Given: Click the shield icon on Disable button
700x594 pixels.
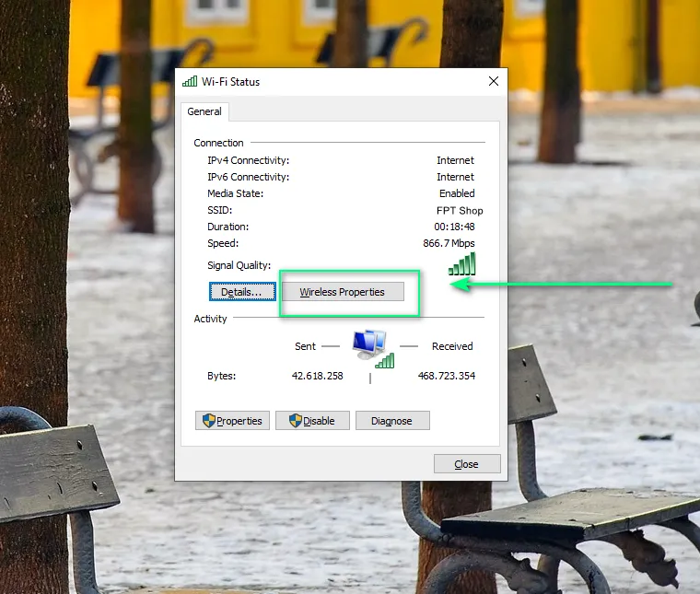Looking at the screenshot, I should (295, 421).
